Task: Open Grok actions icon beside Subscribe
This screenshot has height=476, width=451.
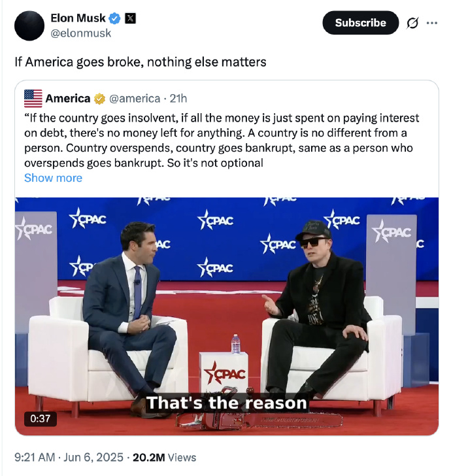Action: pyautogui.click(x=412, y=23)
